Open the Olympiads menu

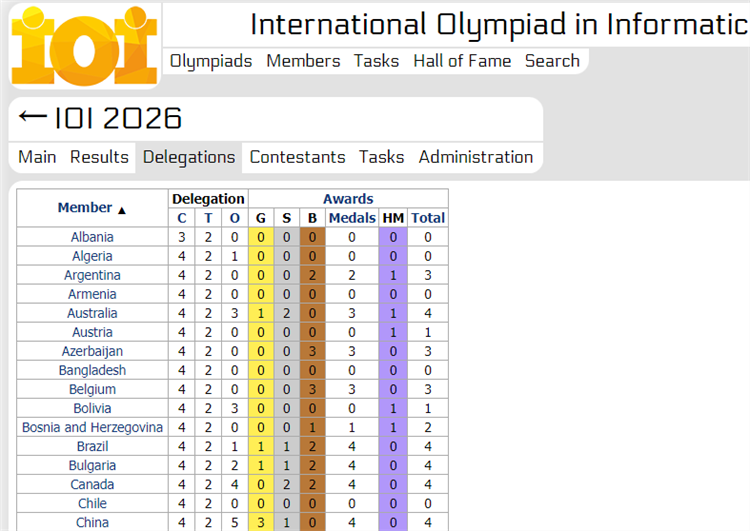[211, 61]
